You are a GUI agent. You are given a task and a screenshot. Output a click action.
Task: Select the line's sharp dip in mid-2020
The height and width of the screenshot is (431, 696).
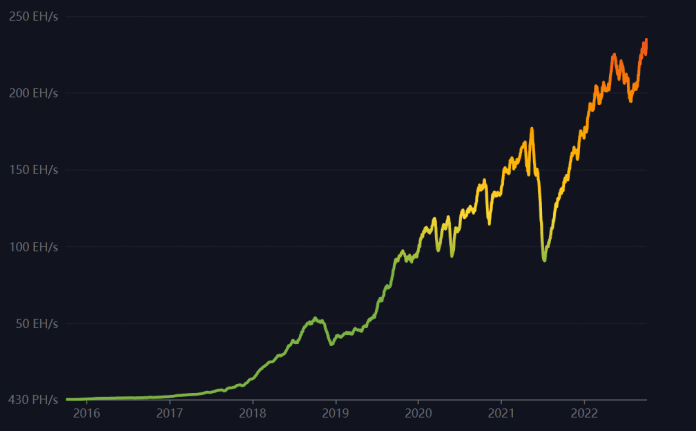click(x=452, y=256)
